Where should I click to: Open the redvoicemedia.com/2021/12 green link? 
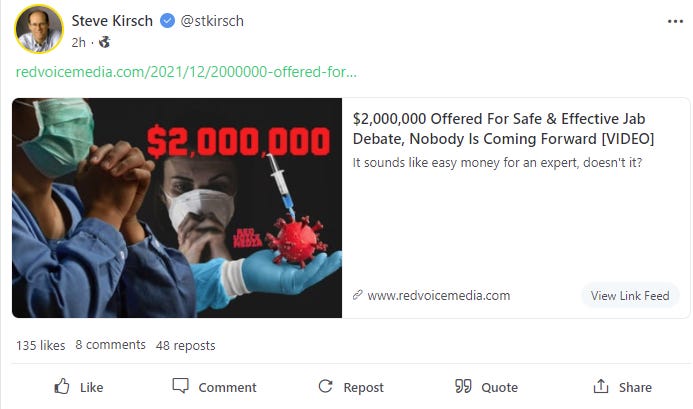coord(186,72)
